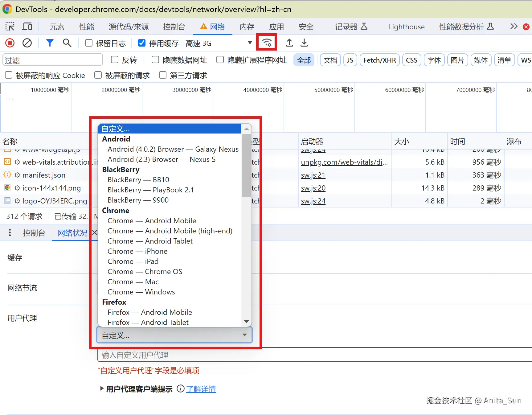
Task: Switch to 源代码/来源 tab
Action: pos(129,27)
